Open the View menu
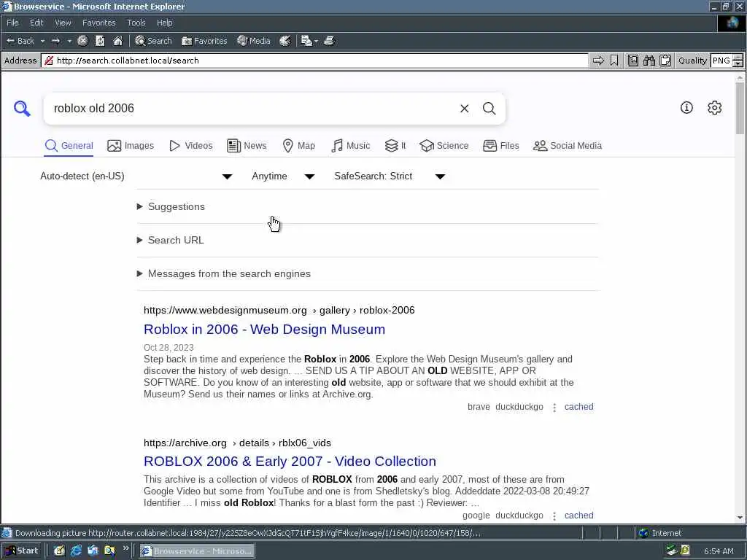747x560 pixels. tap(63, 23)
